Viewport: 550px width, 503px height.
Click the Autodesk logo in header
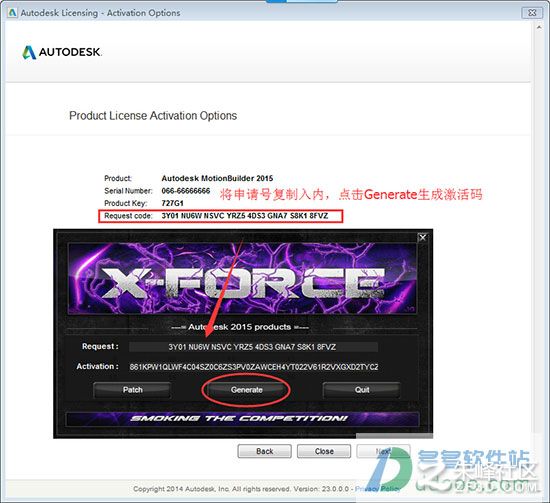pyautogui.click(x=62, y=52)
